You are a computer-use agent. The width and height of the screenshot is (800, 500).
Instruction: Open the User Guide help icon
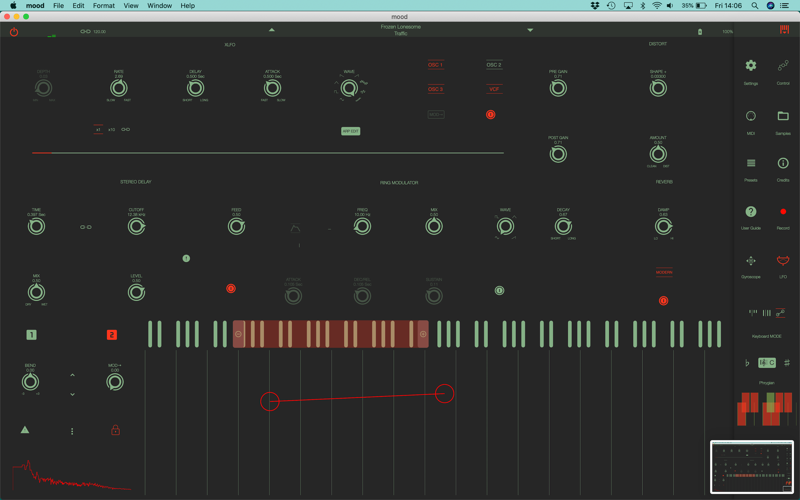pyautogui.click(x=751, y=211)
